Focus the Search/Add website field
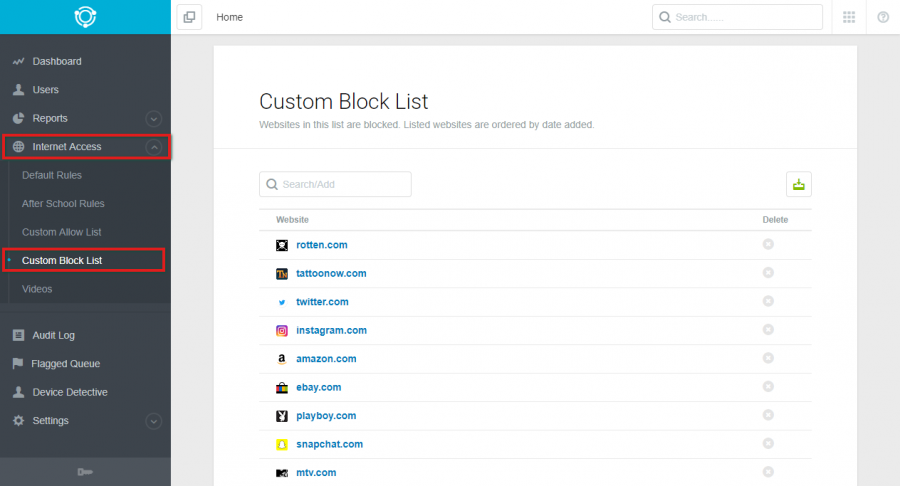Image resolution: width=900 pixels, height=486 pixels. pos(335,184)
